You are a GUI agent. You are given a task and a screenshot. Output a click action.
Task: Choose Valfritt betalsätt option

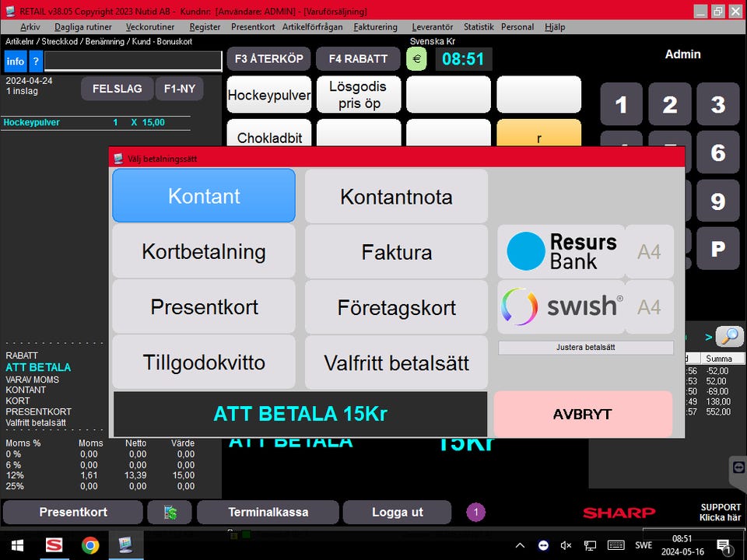(x=396, y=362)
